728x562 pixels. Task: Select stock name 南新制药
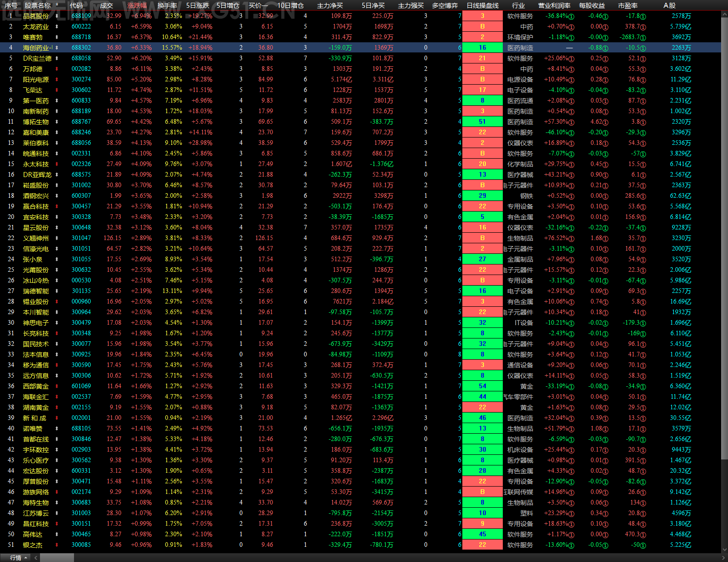click(x=36, y=111)
